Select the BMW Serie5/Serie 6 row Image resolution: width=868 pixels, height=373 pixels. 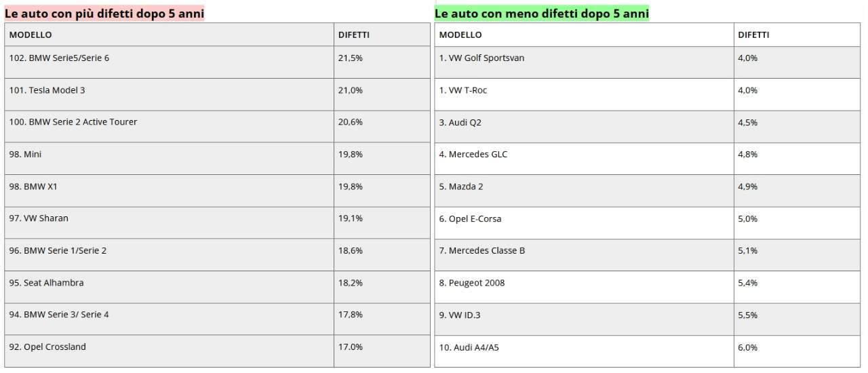pyautogui.click(x=59, y=58)
